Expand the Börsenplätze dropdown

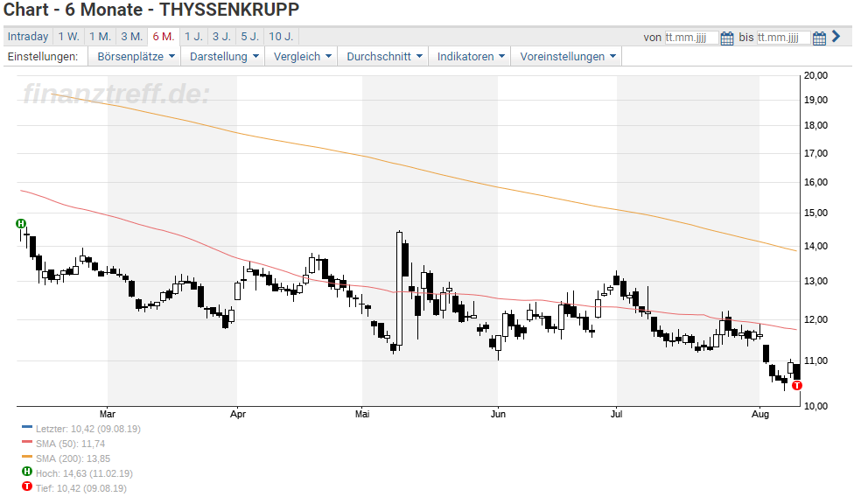click(x=135, y=57)
